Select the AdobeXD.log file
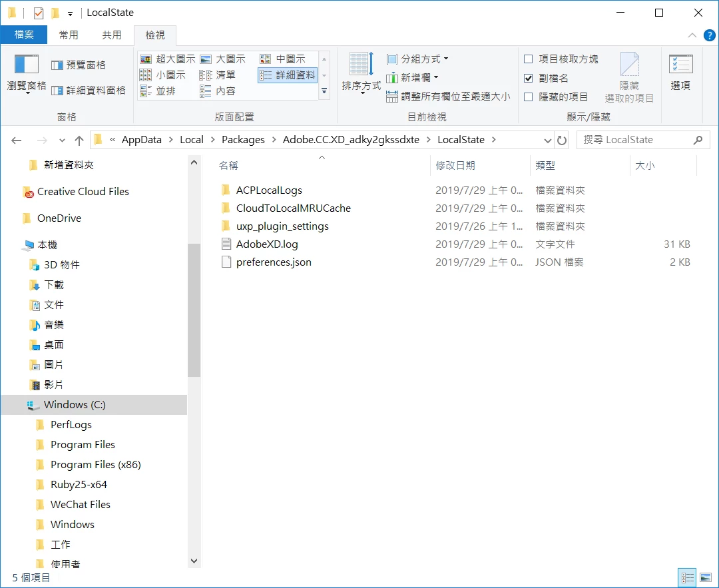This screenshot has height=588, width=719. coord(267,244)
